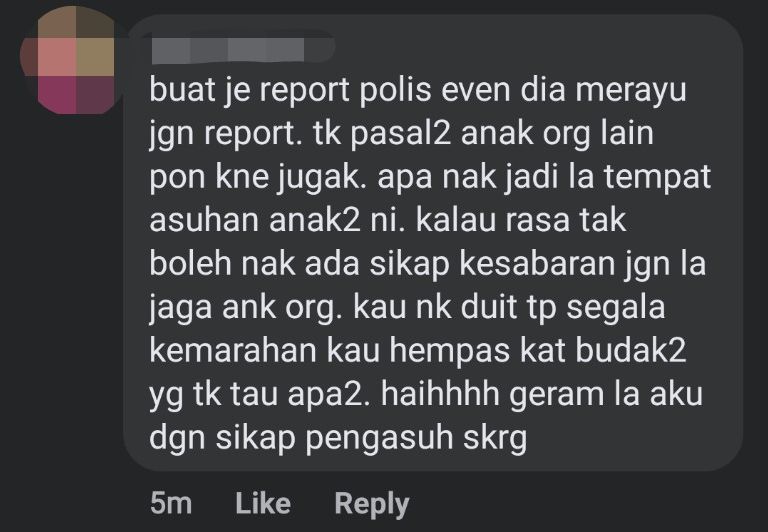Reply to this comment
The height and width of the screenshot is (532, 768).
372,505
